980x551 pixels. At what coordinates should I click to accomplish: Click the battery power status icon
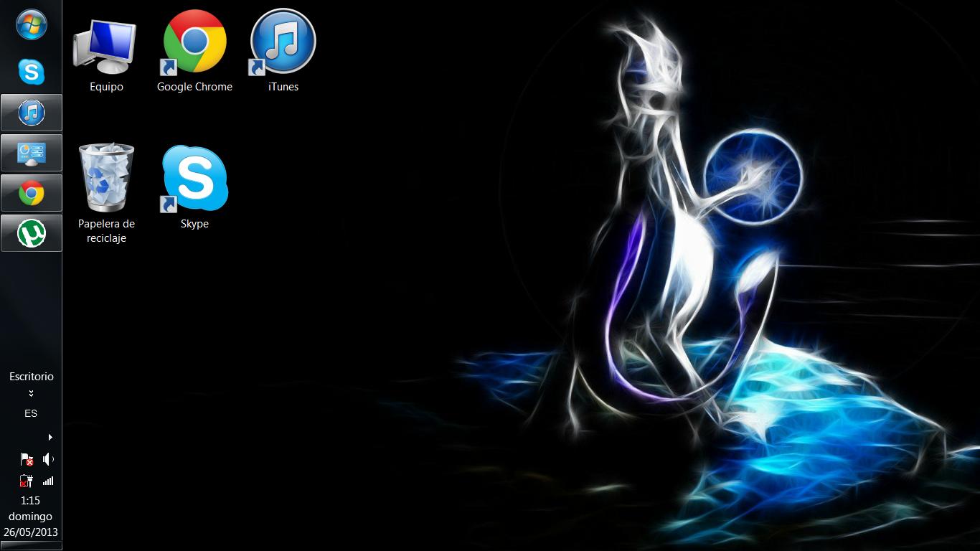27,481
